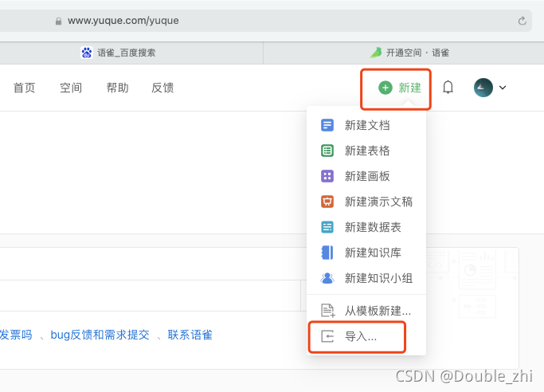Open the notification bell
This screenshot has height=392, width=544.
click(x=448, y=87)
